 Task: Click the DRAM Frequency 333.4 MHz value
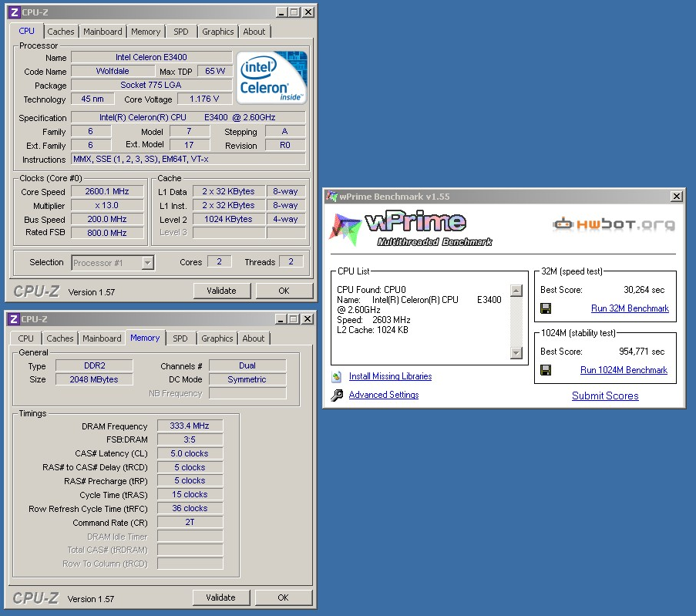pyautogui.click(x=190, y=426)
